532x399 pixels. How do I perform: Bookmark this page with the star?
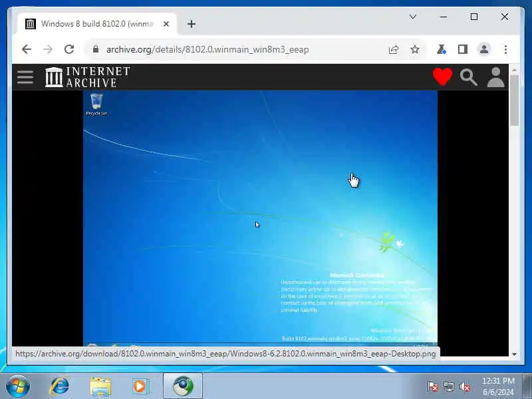pyautogui.click(x=414, y=49)
